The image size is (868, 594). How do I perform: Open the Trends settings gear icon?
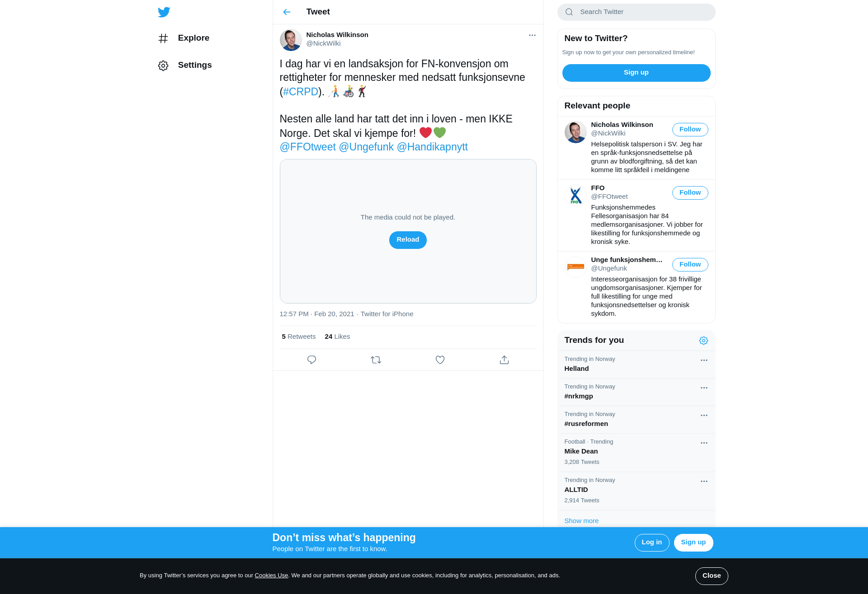(x=703, y=341)
